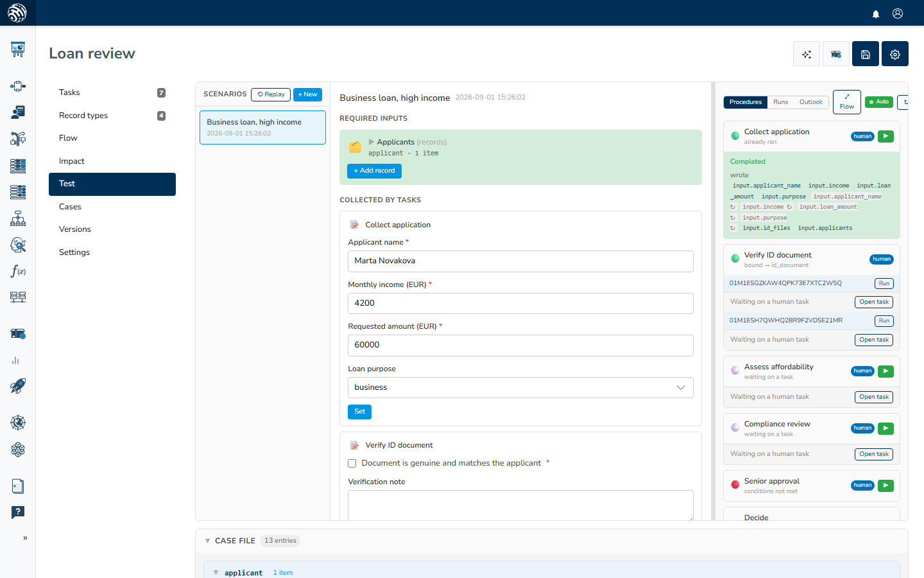Open the Loan purpose dropdown

[x=520, y=387]
